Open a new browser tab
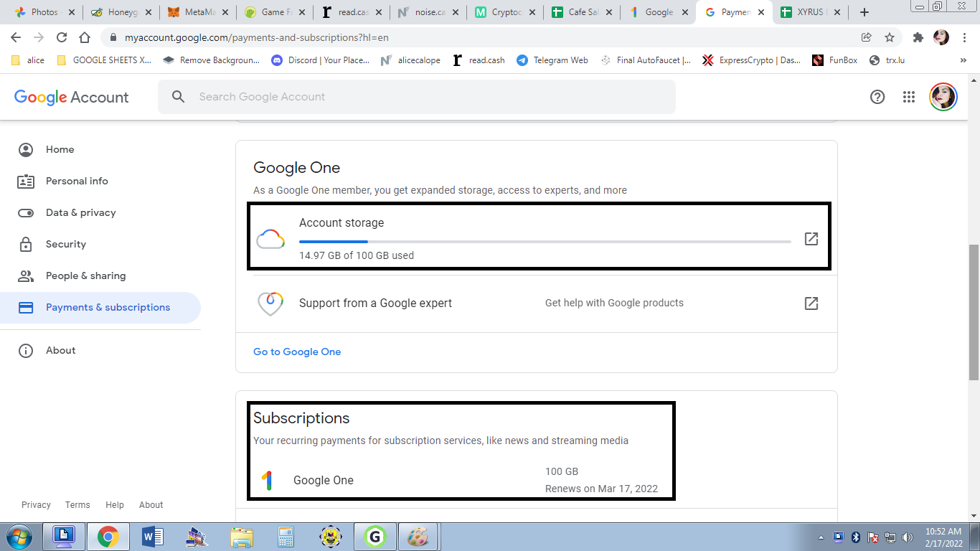The image size is (980, 551). point(864,12)
